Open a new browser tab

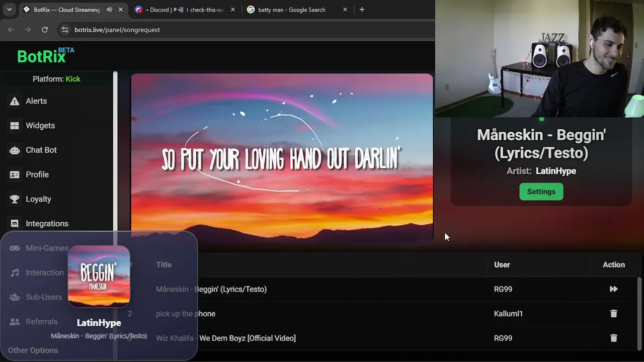pos(362,10)
